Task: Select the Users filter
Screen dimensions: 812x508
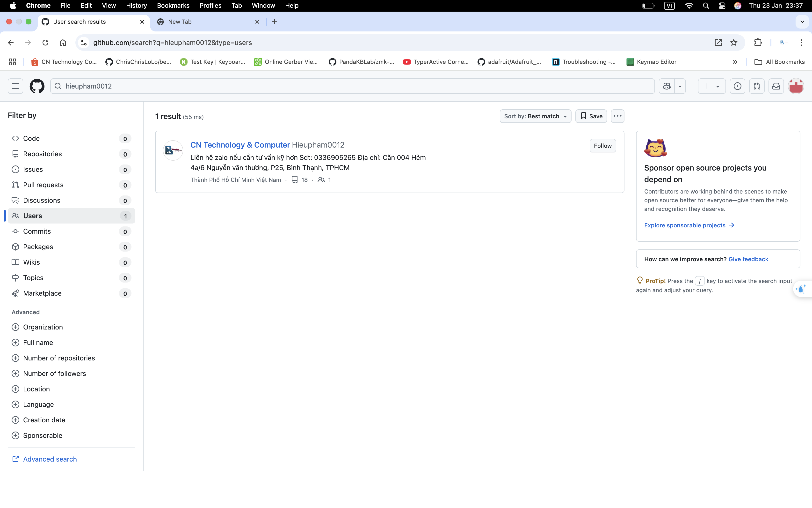Action: 71,216
